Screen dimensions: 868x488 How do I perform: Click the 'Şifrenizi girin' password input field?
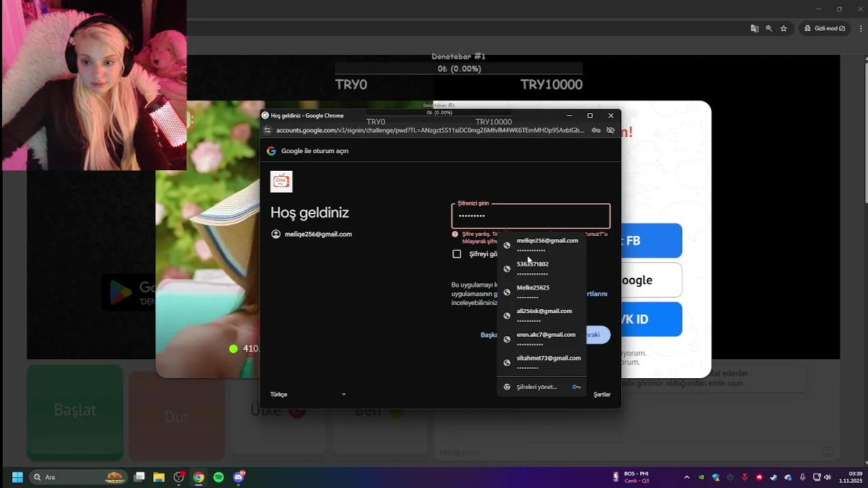click(x=531, y=216)
